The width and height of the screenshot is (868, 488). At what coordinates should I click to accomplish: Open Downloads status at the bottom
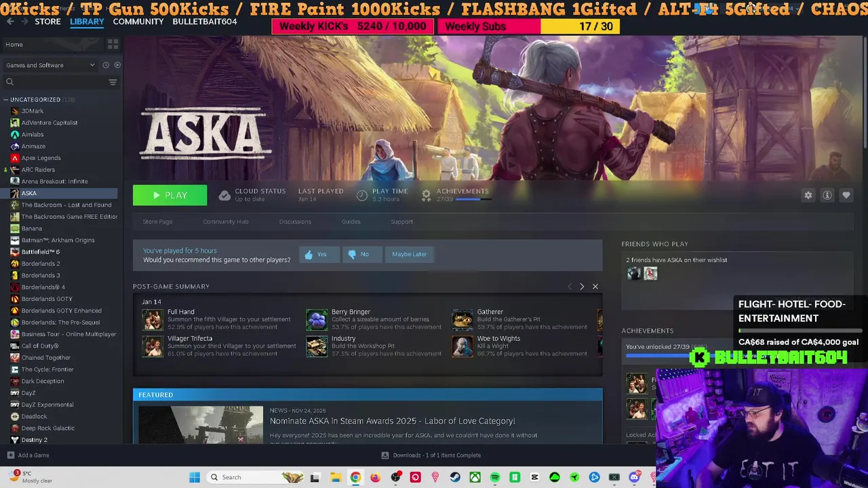tap(431, 455)
